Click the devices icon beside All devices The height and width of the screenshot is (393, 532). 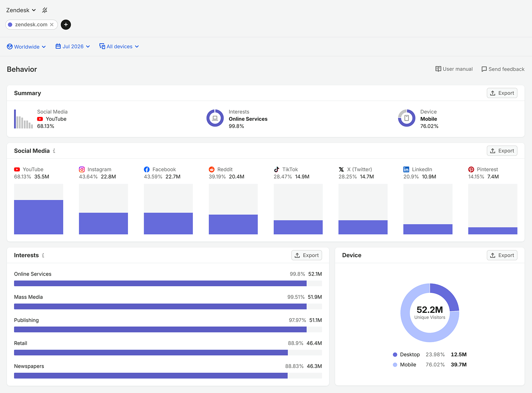click(102, 46)
